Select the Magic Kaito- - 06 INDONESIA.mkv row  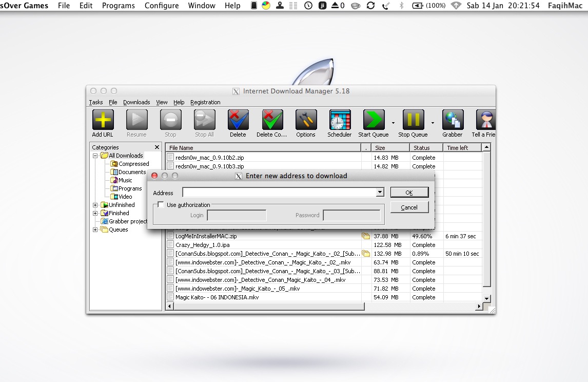point(324,297)
